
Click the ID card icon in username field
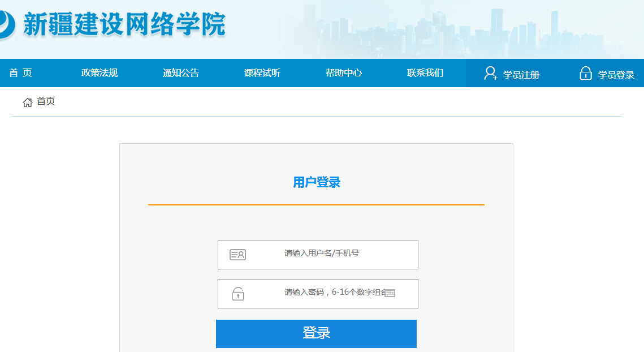pyautogui.click(x=237, y=255)
